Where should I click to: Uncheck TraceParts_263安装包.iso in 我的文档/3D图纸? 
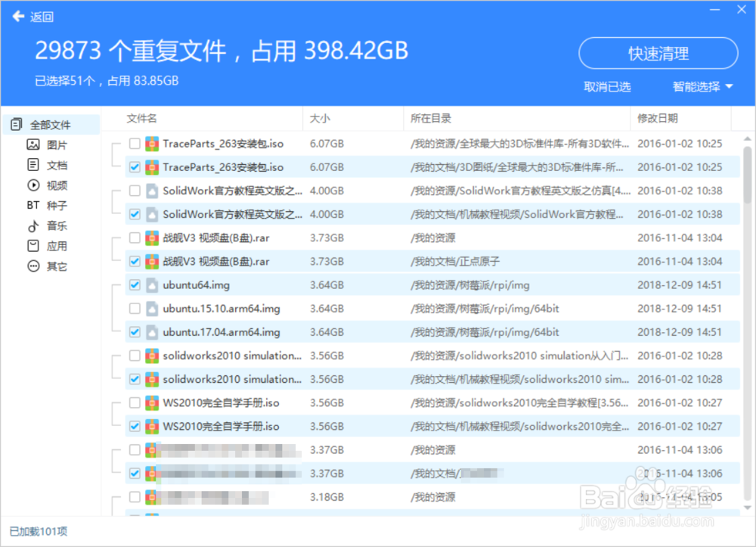[x=135, y=167]
